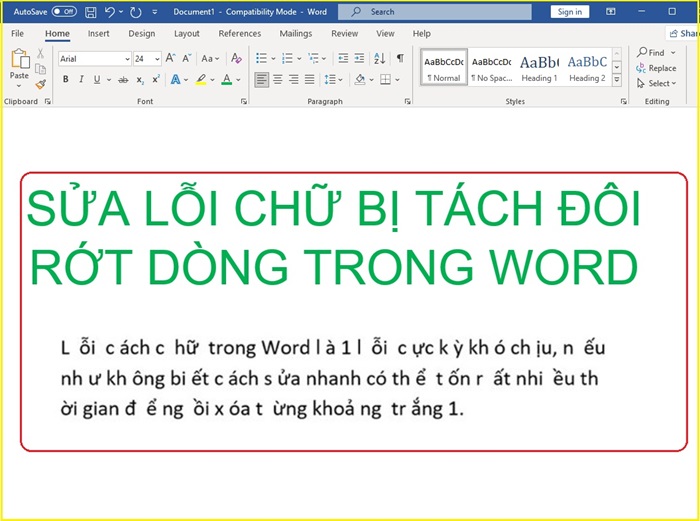Image resolution: width=700 pixels, height=521 pixels.
Task: Click the Copy icon
Action: pyautogui.click(x=40, y=69)
